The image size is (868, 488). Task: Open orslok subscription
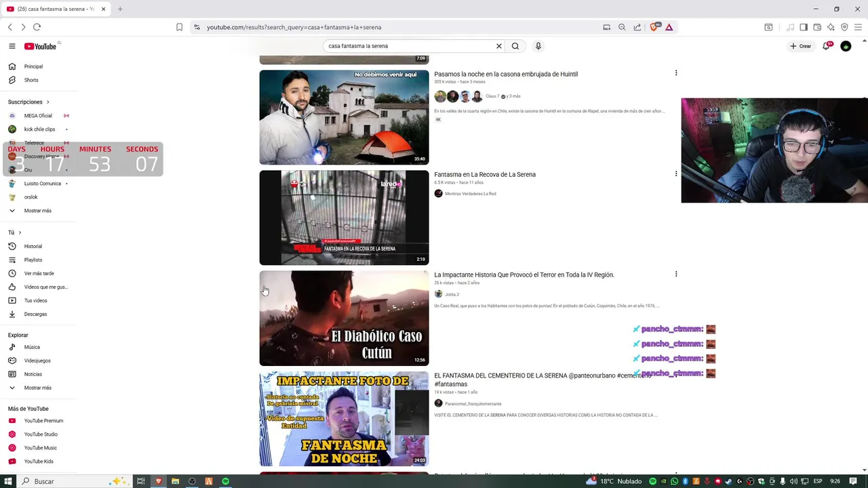click(x=31, y=197)
